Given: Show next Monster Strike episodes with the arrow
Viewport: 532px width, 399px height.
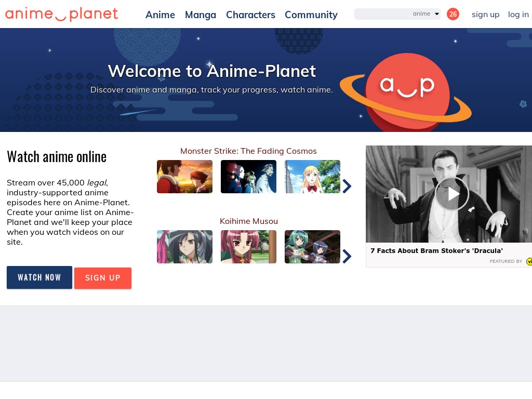Looking at the screenshot, I should click(x=347, y=186).
